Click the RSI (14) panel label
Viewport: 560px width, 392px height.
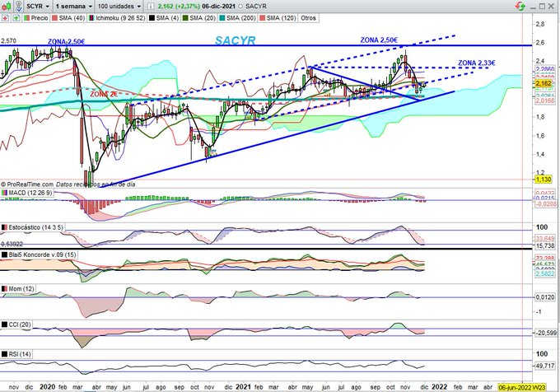pos(16,354)
